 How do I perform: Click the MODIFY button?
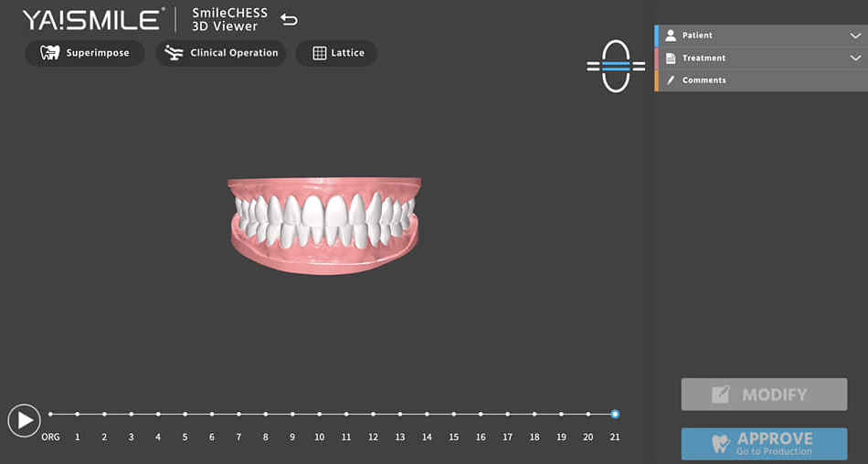click(x=764, y=395)
